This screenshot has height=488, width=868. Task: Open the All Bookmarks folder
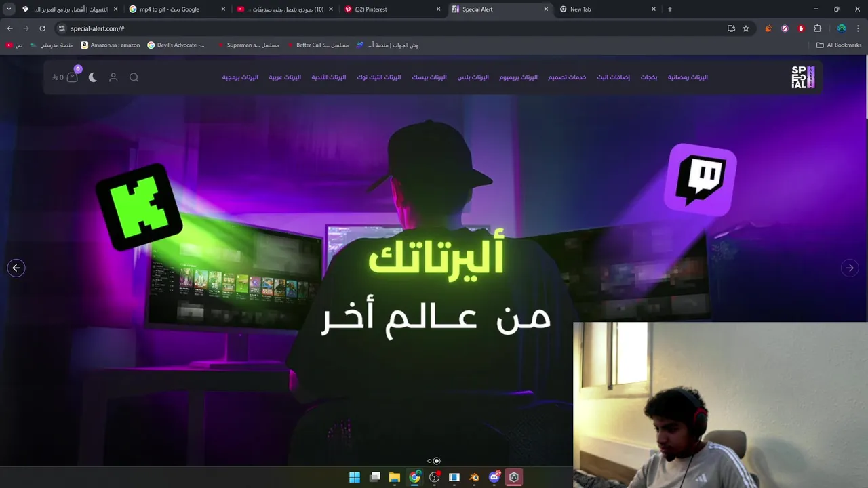(839, 45)
